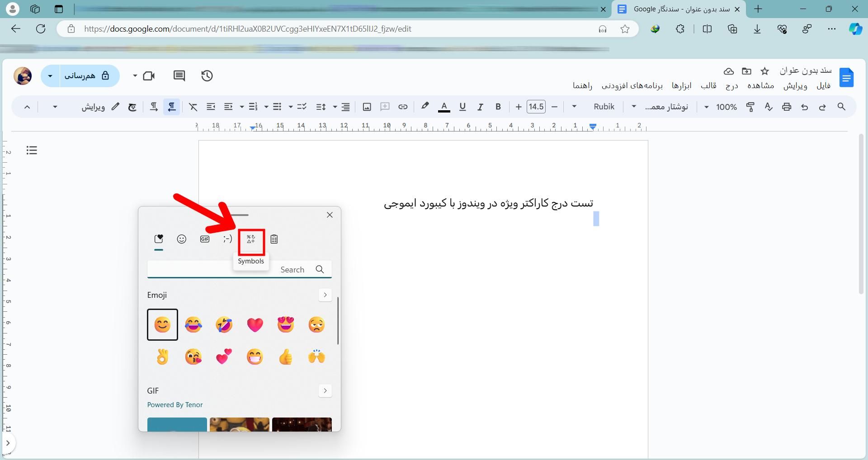Open the 100% zoom dropdown

pos(720,107)
